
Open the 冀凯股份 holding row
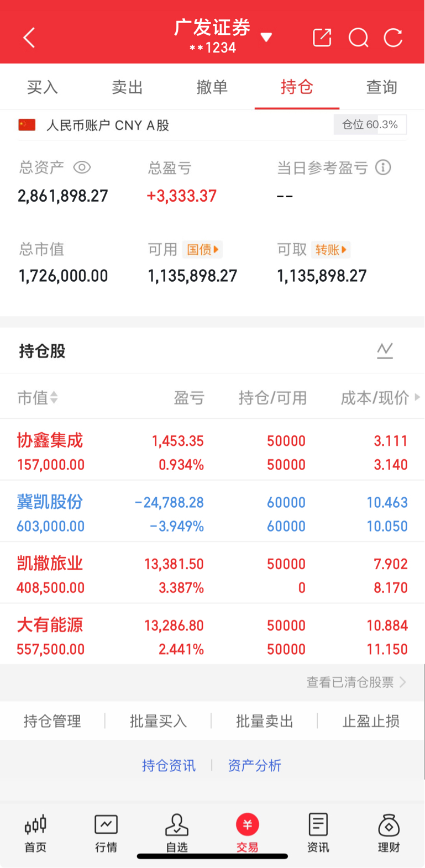click(212, 511)
